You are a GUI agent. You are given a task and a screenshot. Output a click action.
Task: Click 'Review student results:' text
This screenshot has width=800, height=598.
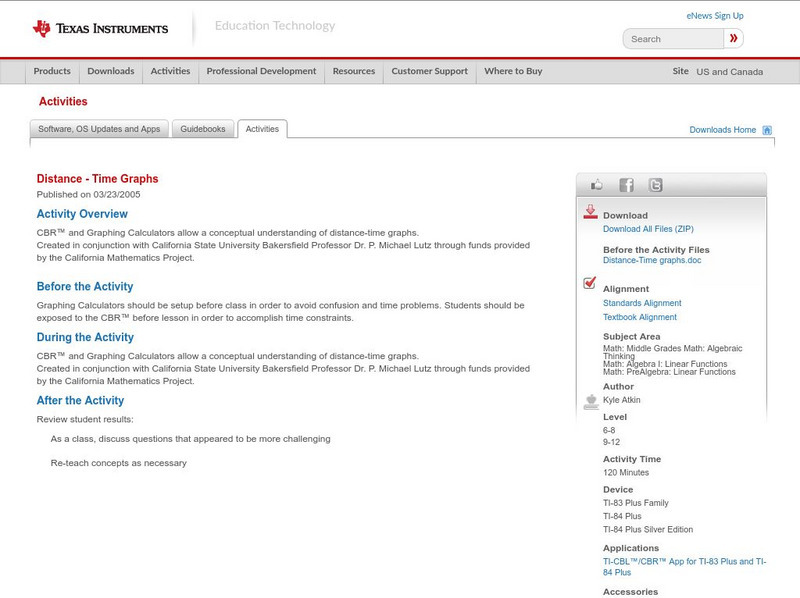click(x=85, y=419)
